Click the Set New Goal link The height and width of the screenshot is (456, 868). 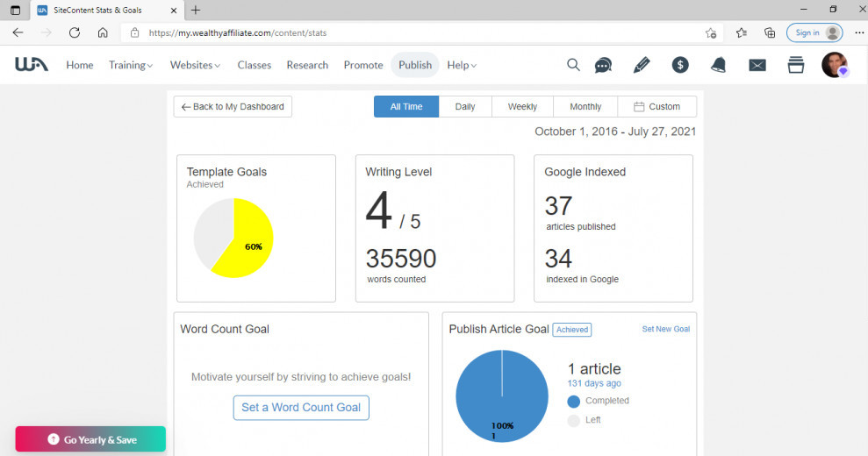click(665, 329)
